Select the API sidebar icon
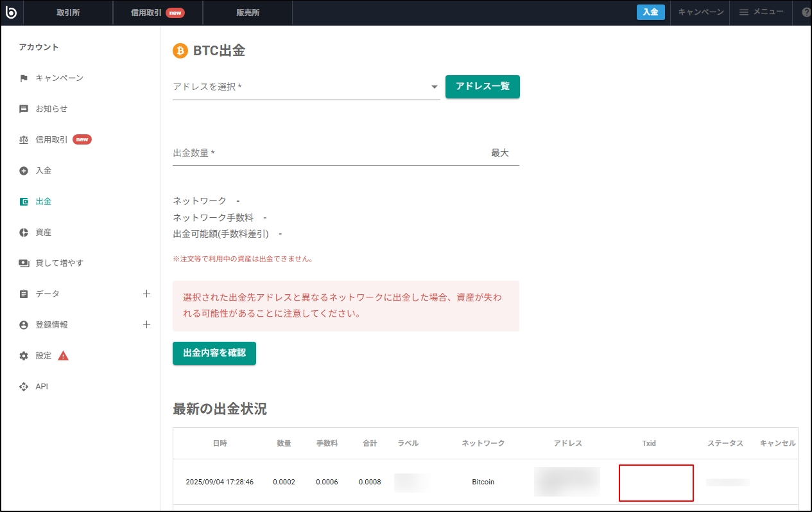The height and width of the screenshot is (512, 812). click(x=24, y=386)
